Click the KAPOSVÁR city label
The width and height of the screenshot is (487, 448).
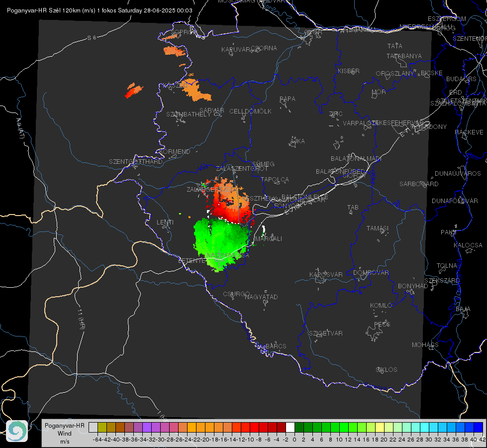pos(326,274)
